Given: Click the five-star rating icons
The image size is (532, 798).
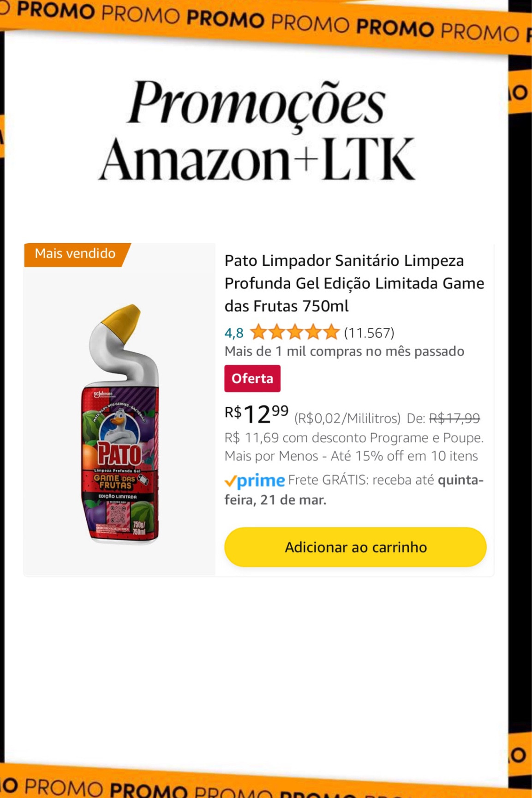Looking at the screenshot, I should (295, 332).
